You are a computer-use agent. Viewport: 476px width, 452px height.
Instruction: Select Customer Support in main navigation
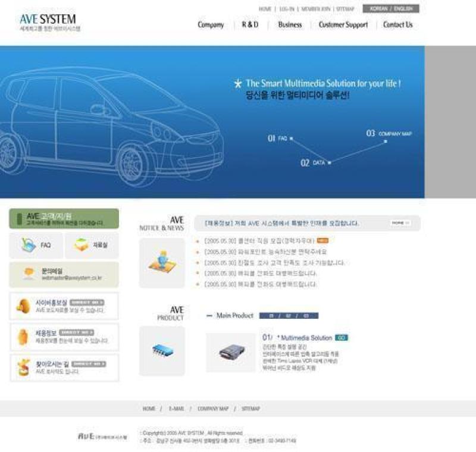point(343,25)
